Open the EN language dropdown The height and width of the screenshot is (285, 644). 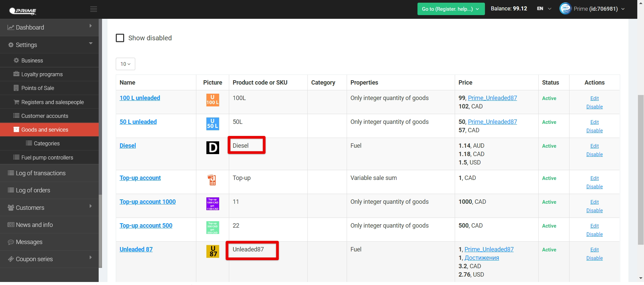pos(544,9)
